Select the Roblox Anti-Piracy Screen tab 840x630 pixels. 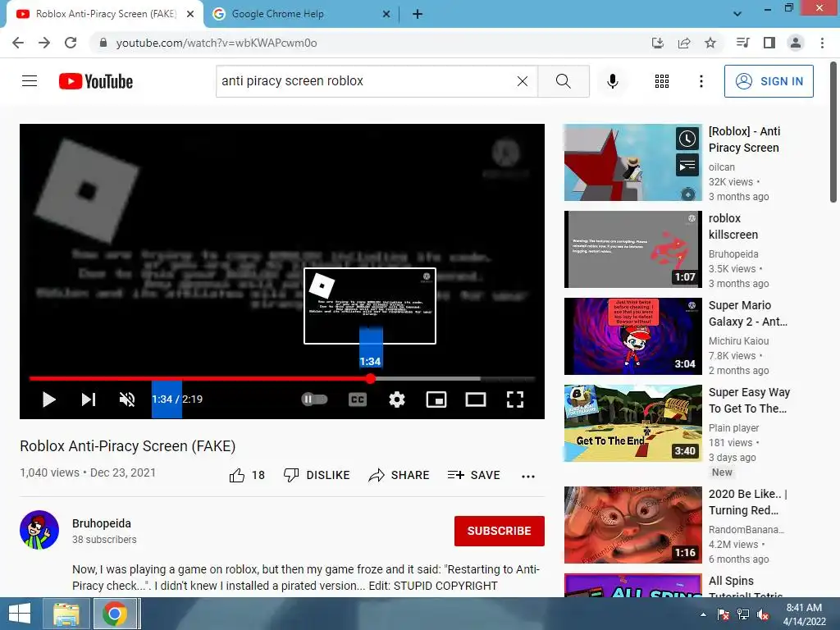pyautogui.click(x=105, y=14)
